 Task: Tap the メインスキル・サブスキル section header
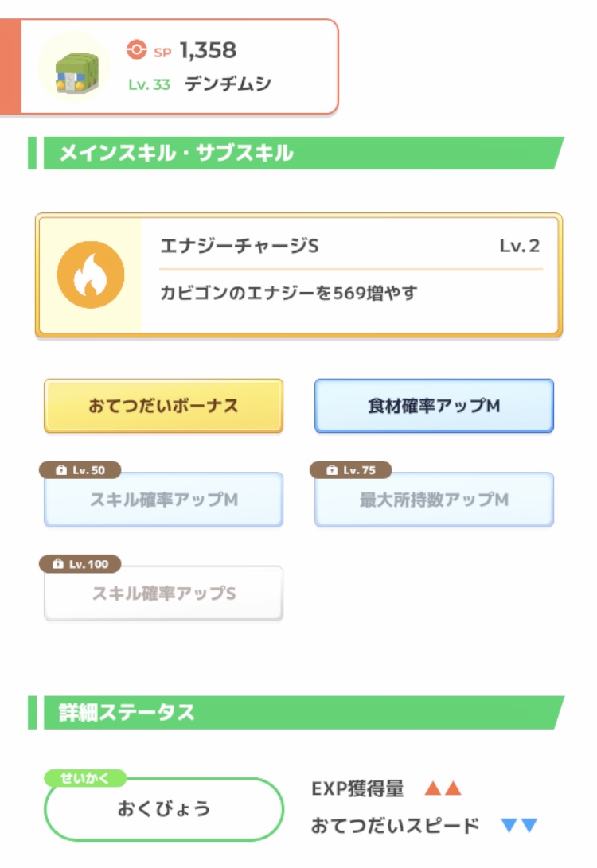[177, 153]
